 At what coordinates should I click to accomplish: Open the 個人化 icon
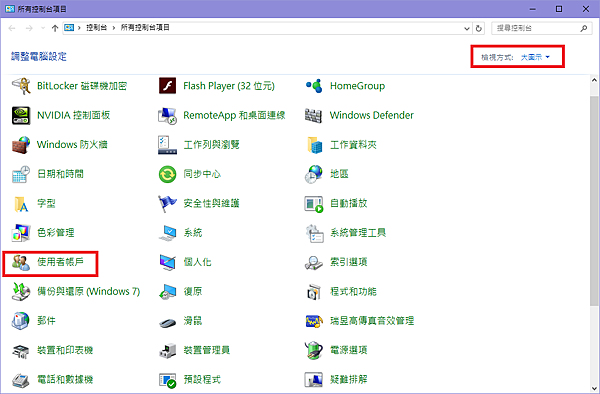167,262
